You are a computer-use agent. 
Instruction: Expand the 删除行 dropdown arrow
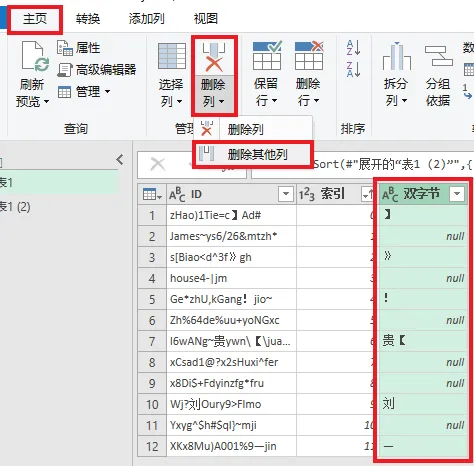point(317,100)
